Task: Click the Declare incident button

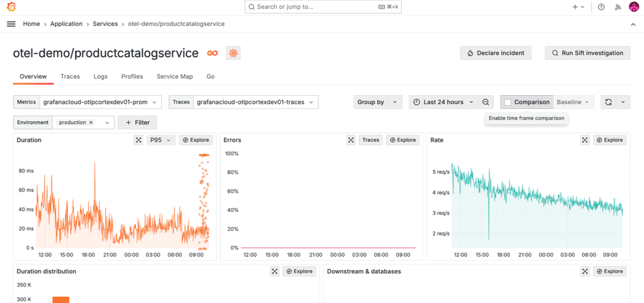Action: pos(496,53)
